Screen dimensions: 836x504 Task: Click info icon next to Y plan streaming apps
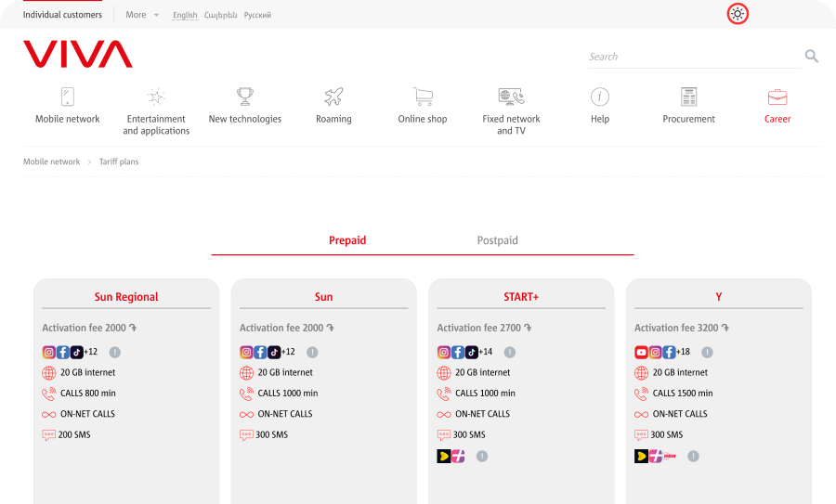coord(693,456)
